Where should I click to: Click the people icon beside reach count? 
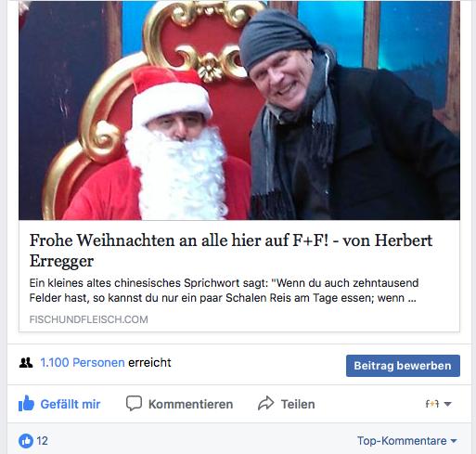26,362
